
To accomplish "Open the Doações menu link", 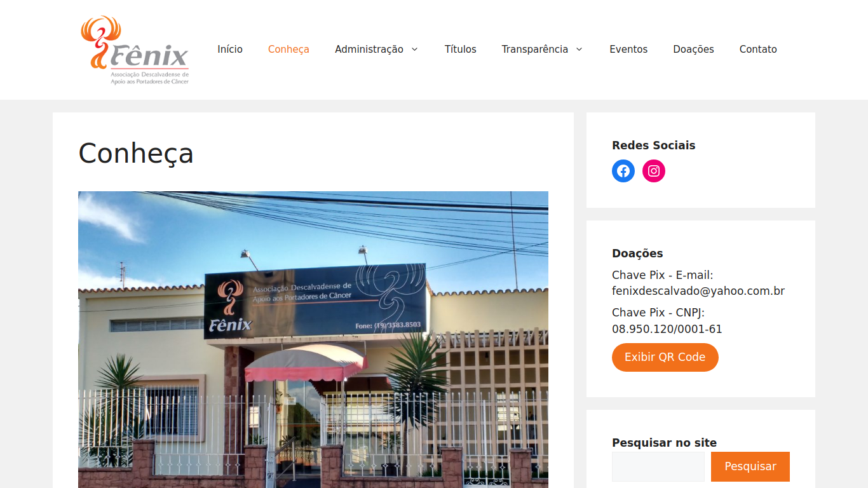I will pos(693,50).
